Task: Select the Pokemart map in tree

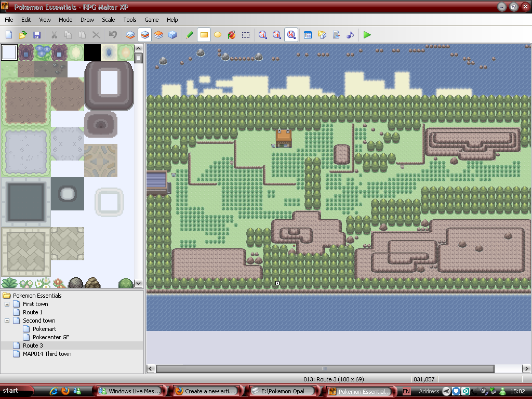Action: click(x=44, y=329)
